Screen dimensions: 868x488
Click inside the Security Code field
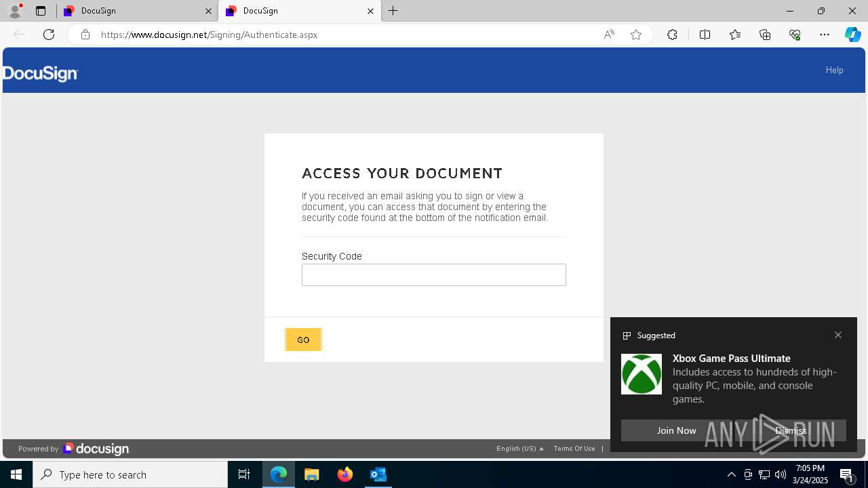(434, 274)
